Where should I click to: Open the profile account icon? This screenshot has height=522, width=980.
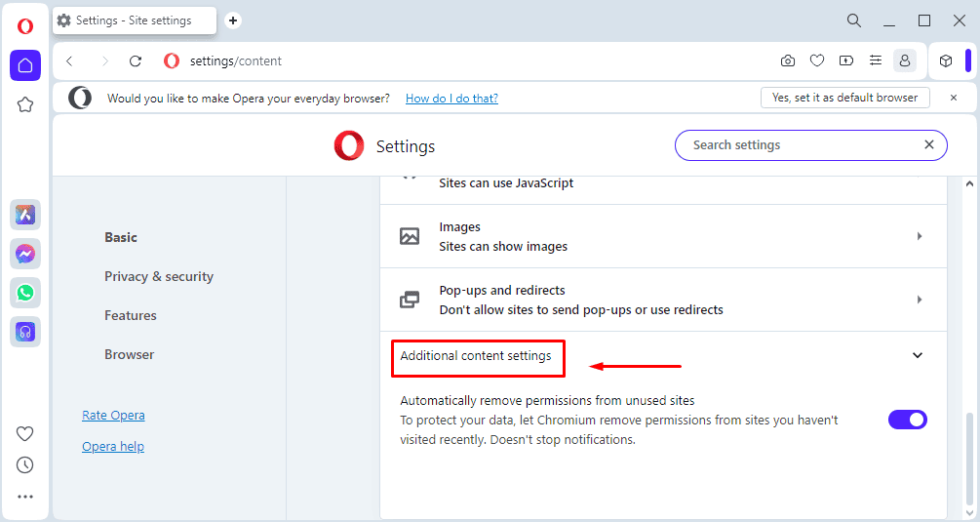pyautogui.click(x=904, y=60)
